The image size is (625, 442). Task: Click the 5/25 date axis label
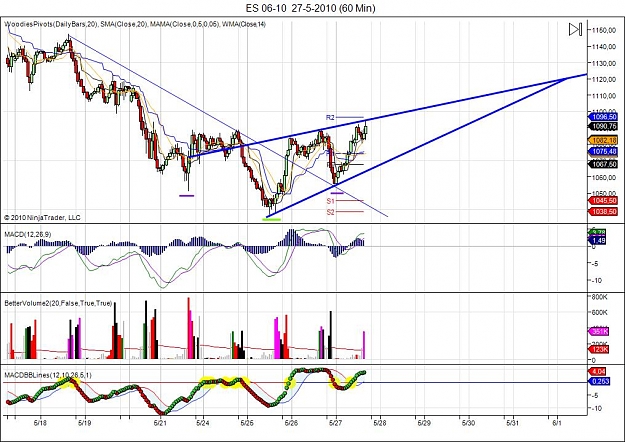click(247, 422)
